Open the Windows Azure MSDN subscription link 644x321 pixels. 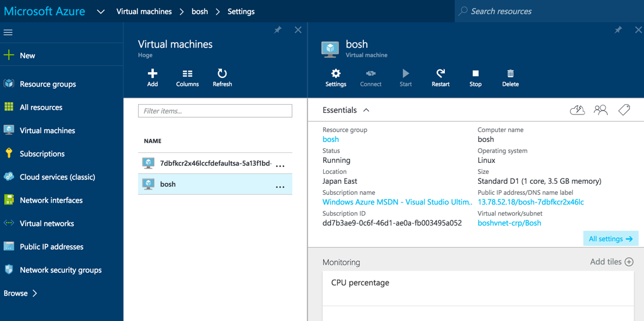[x=397, y=202]
